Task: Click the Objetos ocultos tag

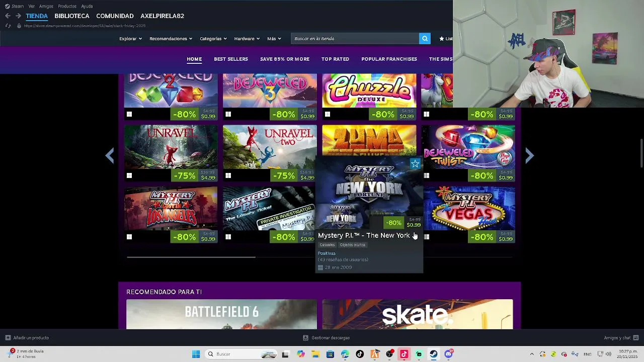Action: point(353,245)
